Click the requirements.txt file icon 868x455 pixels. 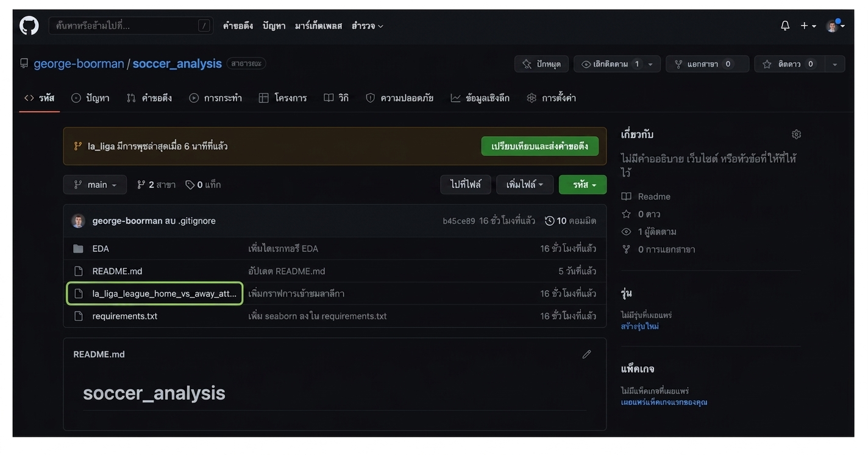(x=78, y=316)
